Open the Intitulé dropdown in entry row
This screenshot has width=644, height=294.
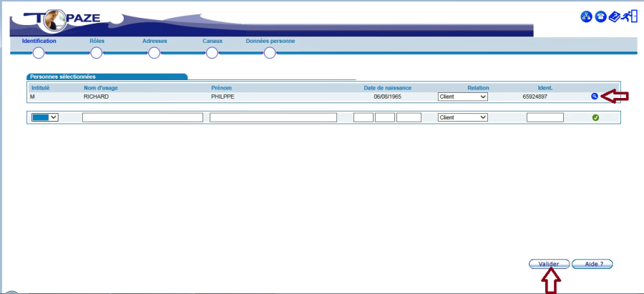[44, 117]
